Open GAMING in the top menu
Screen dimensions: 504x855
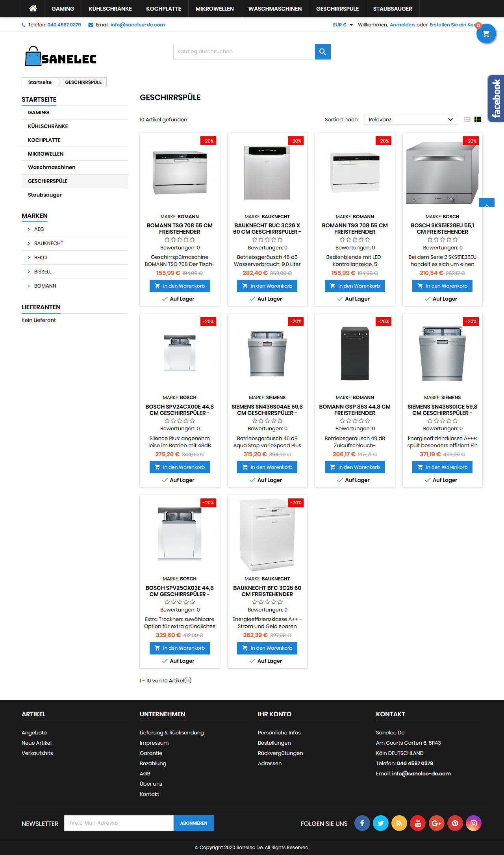tap(63, 9)
